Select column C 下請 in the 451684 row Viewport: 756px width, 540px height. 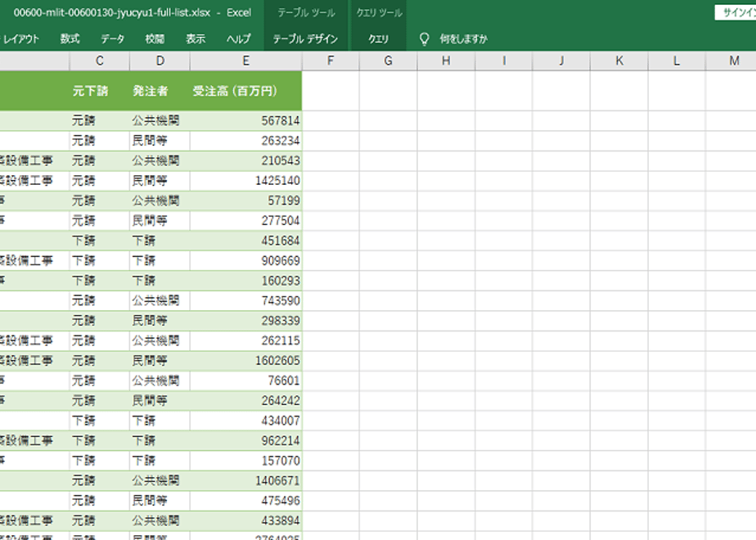coord(83,241)
